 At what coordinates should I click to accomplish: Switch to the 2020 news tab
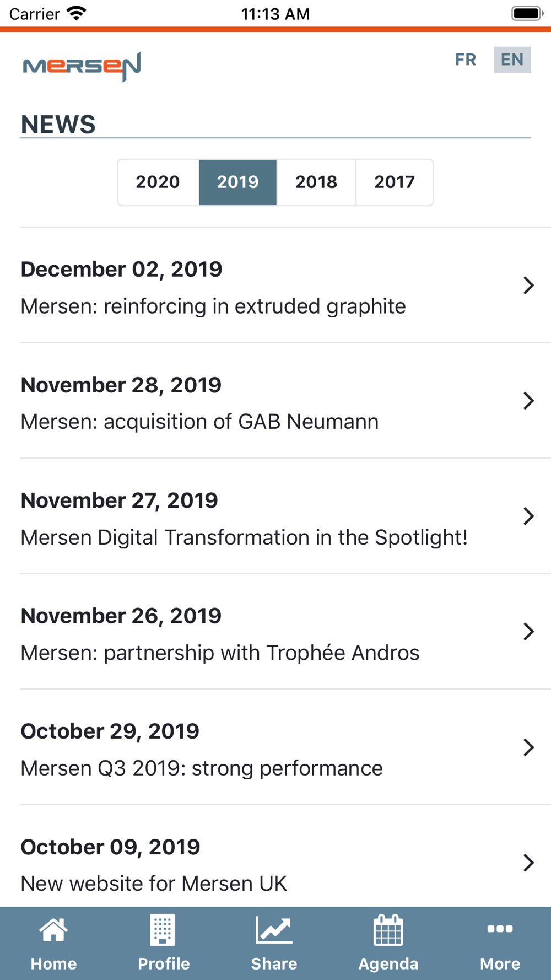[x=158, y=182]
